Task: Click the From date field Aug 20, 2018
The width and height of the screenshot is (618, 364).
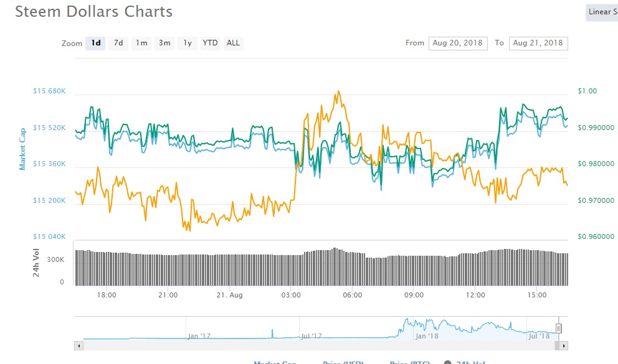Action: 458,44
